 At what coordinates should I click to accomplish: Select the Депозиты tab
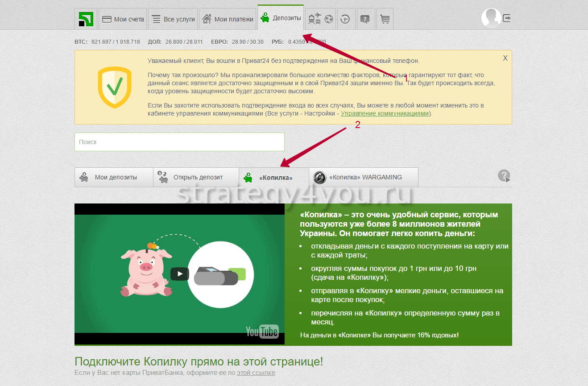(281, 18)
